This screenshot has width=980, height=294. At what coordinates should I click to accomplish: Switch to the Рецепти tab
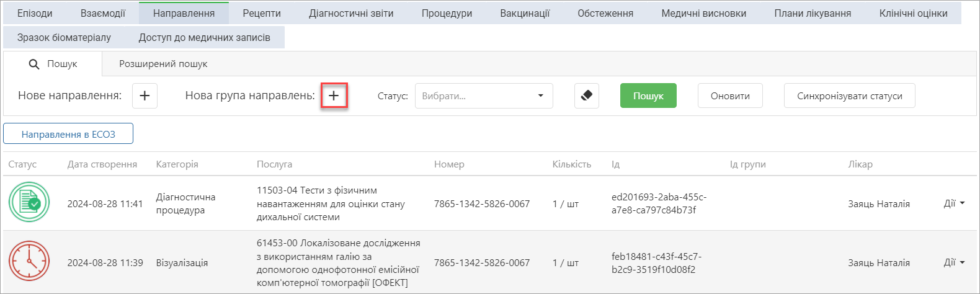(x=262, y=13)
